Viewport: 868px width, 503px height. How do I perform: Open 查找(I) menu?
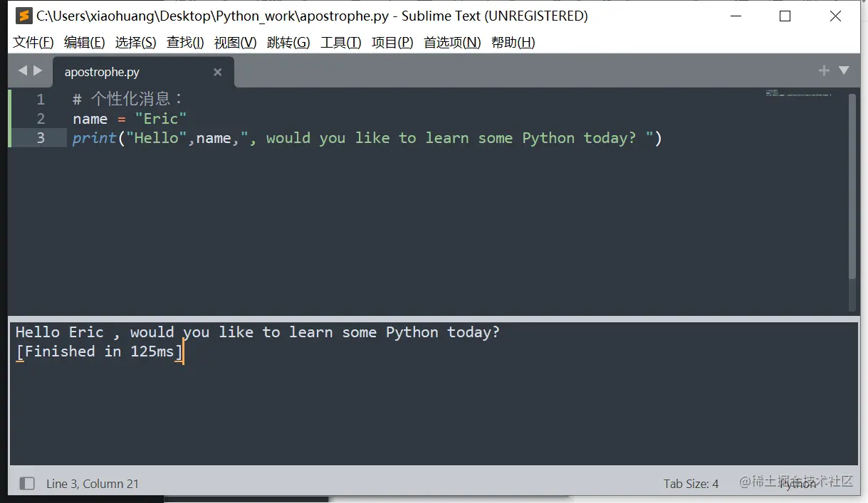[x=185, y=43]
